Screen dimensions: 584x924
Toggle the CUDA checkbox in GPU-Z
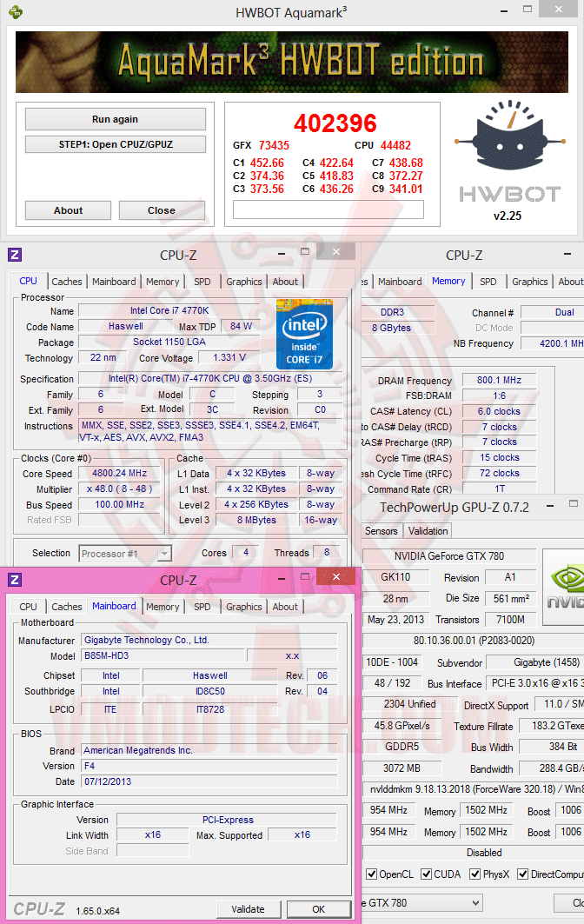pyautogui.click(x=426, y=874)
